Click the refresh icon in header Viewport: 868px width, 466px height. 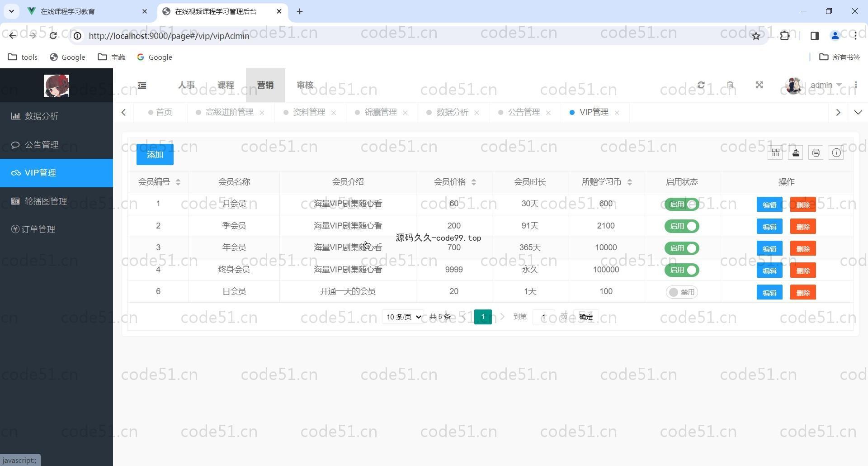pyautogui.click(x=701, y=85)
